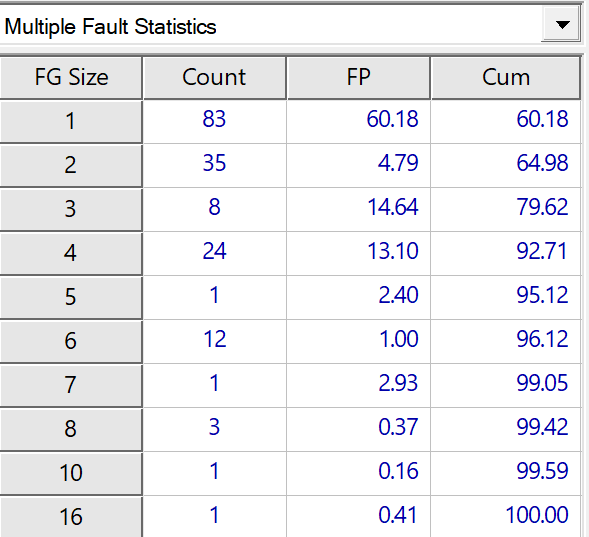
Task: Select the FP cell showing 13.10
Action: pyautogui.click(x=358, y=253)
